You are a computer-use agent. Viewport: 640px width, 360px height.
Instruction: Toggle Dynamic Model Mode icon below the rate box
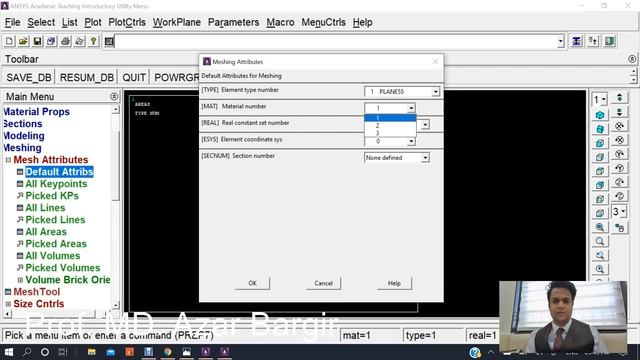(x=620, y=227)
